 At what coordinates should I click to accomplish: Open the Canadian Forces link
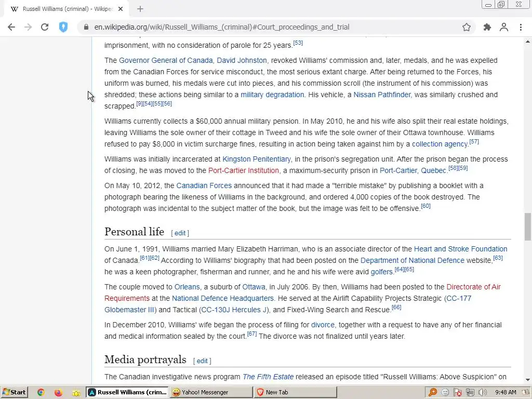click(204, 185)
